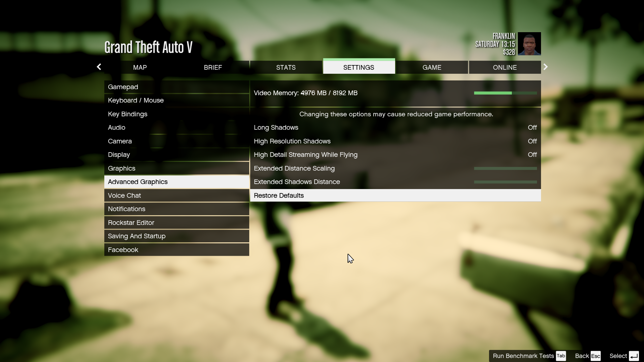
Task: Click the Franklin character portrait icon
Action: coord(529,44)
